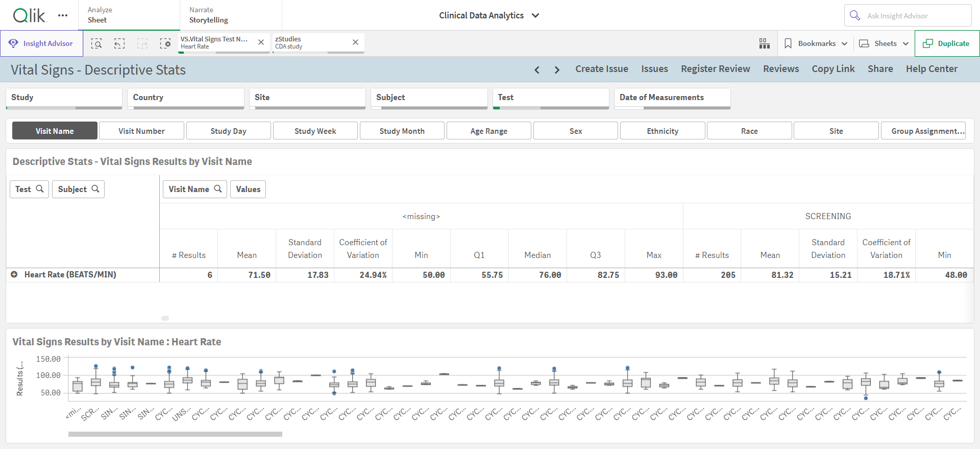Viewport: 980px width, 449px height.
Task: Clear all selections icon
Action: tap(165, 43)
